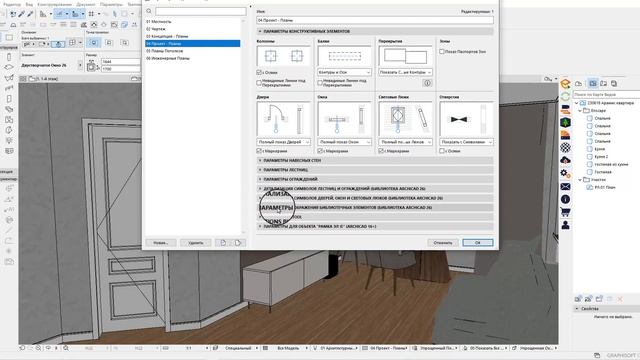
Task: Select '03 Концепция - Планы' list entry
Action: click(193, 36)
